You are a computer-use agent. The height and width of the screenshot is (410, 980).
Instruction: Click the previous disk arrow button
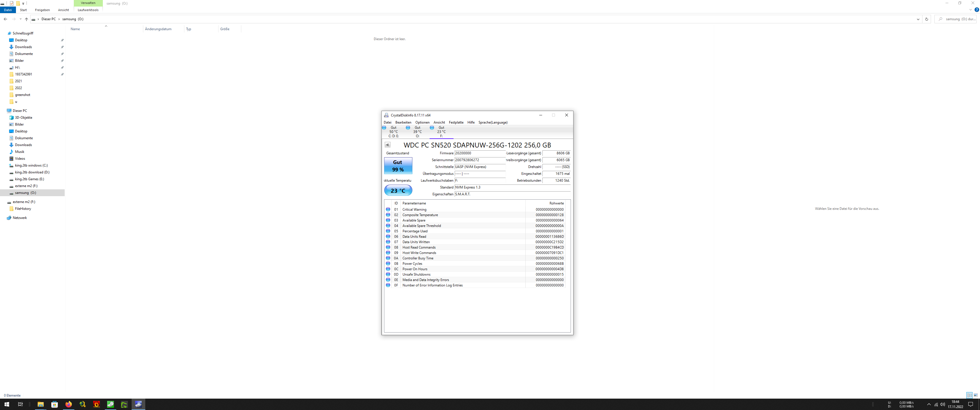387,145
